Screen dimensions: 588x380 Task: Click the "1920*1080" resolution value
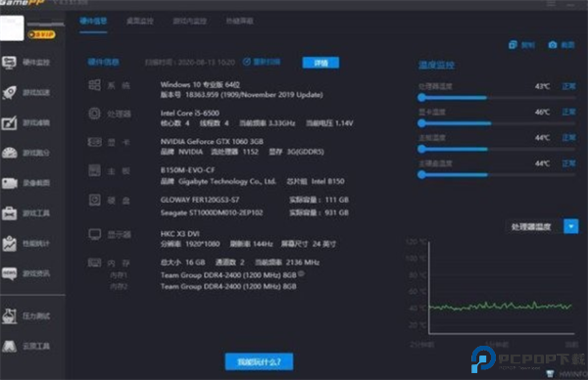(x=202, y=244)
